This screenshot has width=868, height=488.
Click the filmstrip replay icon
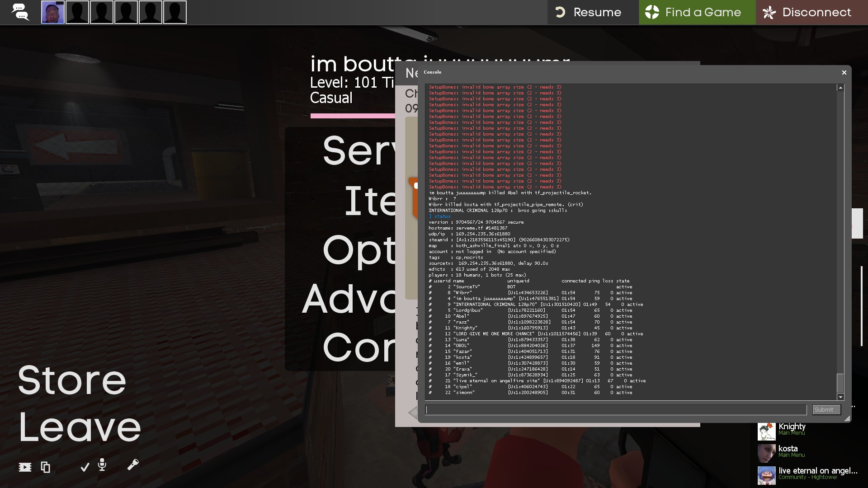(x=25, y=467)
